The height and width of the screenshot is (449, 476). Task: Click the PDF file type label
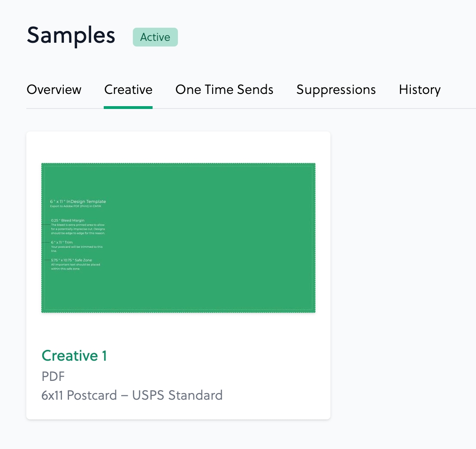click(x=52, y=376)
